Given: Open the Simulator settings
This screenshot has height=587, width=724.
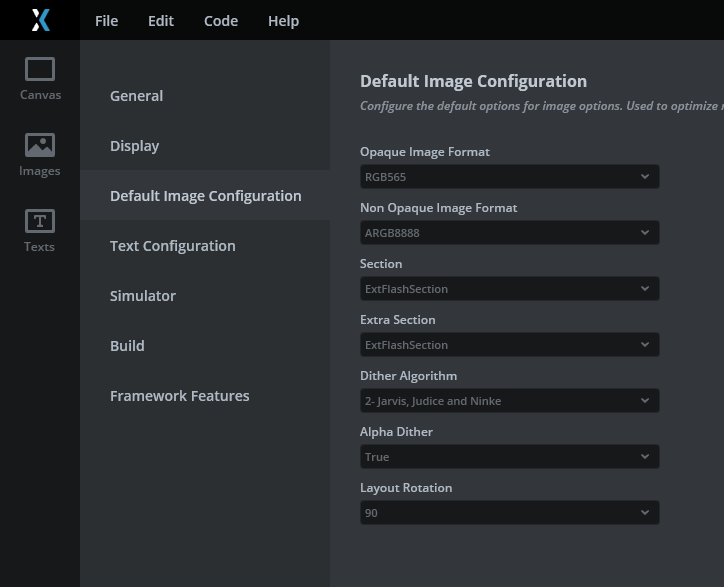Looking at the screenshot, I should click(143, 296).
